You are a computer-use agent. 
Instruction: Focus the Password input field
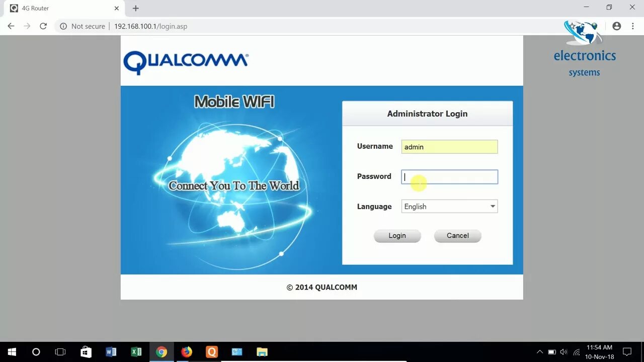[449, 177]
